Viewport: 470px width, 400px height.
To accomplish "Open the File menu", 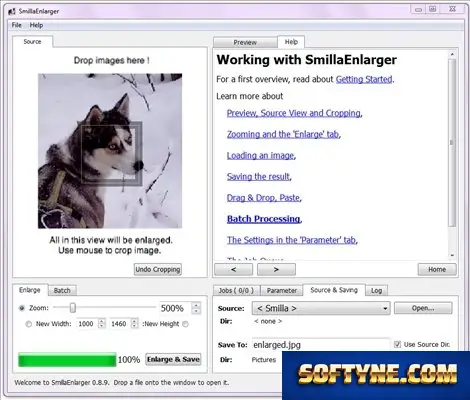I will tap(16, 25).
